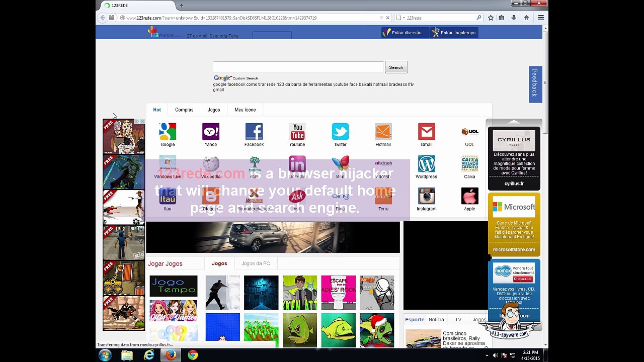Launch Google Chrome from the taskbar
Image resolution: width=644 pixels, height=362 pixels.
tap(193, 355)
